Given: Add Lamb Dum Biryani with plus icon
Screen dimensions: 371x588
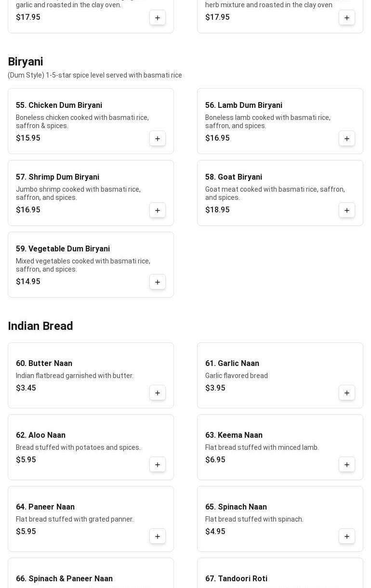Looking at the screenshot, I should pos(347,139).
